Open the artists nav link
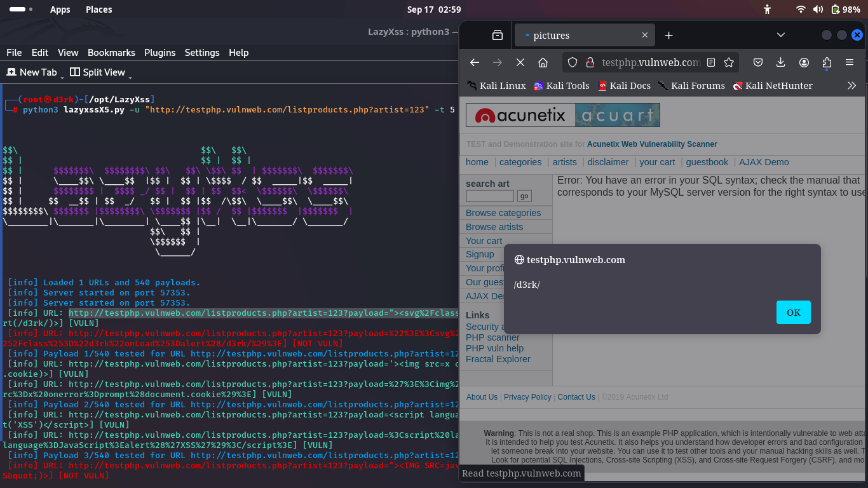This screenshot has width=868, height=488. [565, 162]
